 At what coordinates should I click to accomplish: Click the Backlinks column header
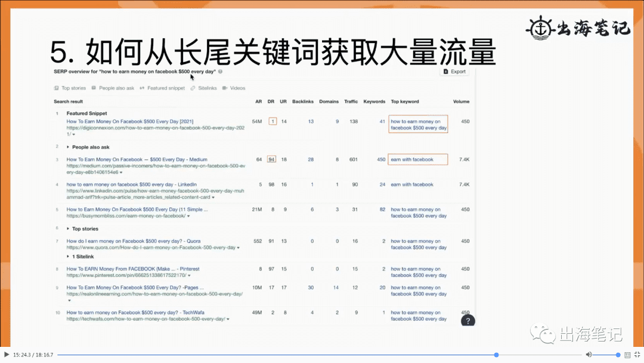pos(303,101)
